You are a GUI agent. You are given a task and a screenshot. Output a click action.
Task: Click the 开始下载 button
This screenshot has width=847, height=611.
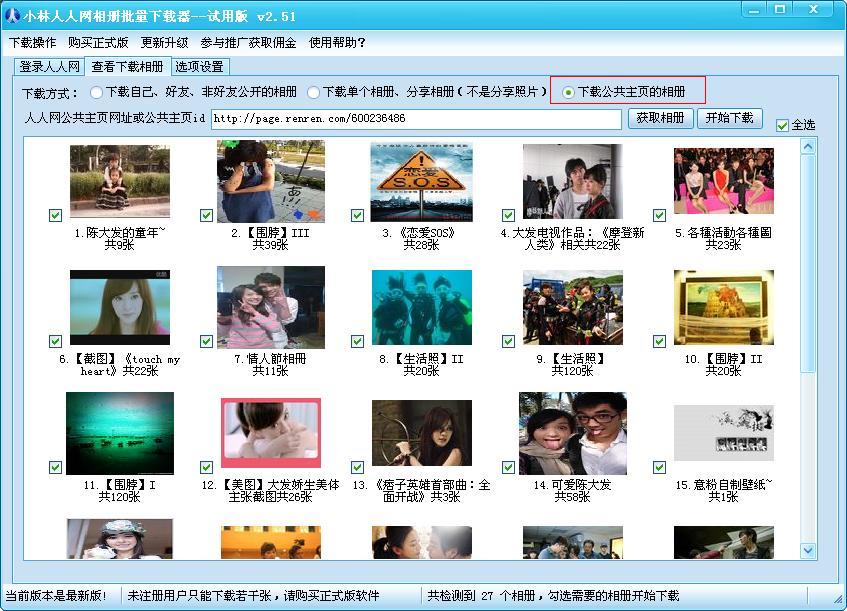click(x=729, y=118)
